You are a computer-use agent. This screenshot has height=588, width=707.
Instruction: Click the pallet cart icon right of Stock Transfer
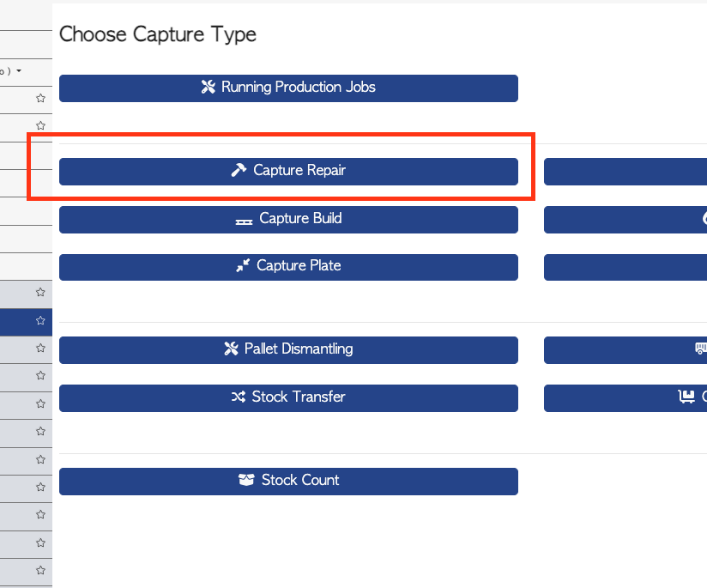(686, 397)
